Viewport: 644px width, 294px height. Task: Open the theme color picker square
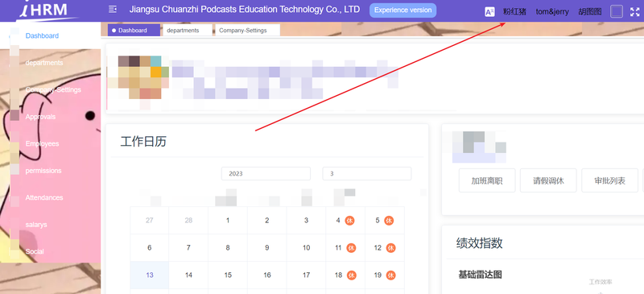click(617, 11)
